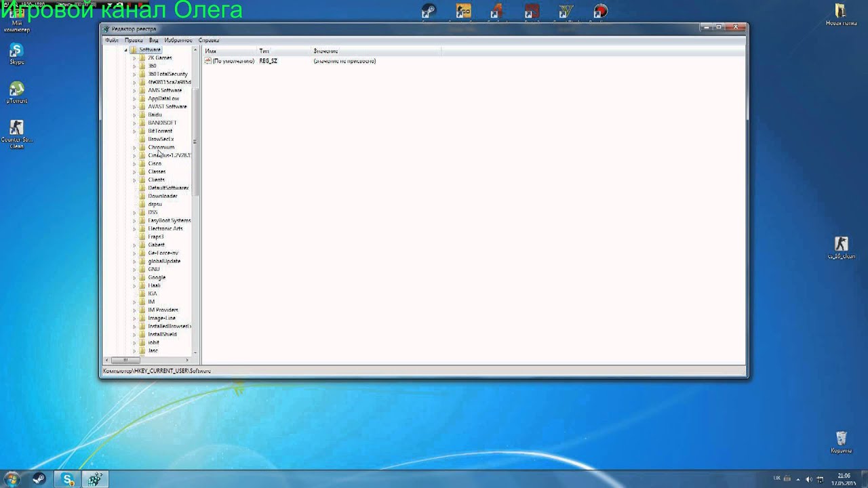
Task: Click the Cisco key folder icon
Action: [142, 163]
